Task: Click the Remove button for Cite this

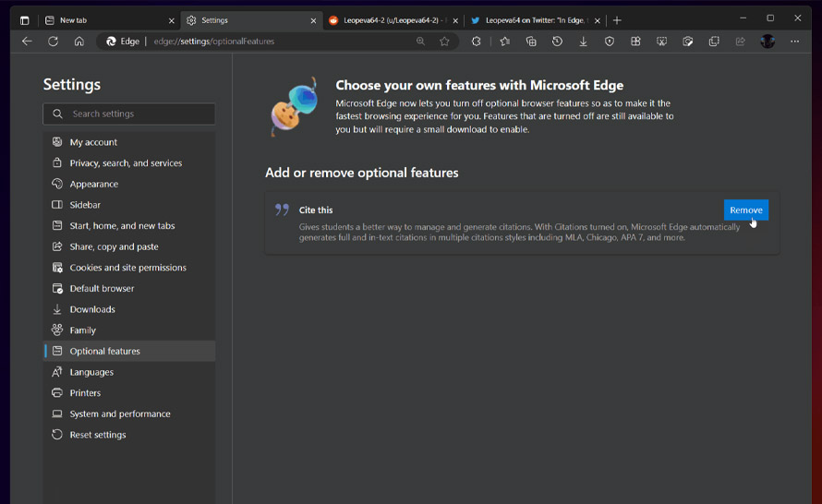Action: (x=746, y=210)
